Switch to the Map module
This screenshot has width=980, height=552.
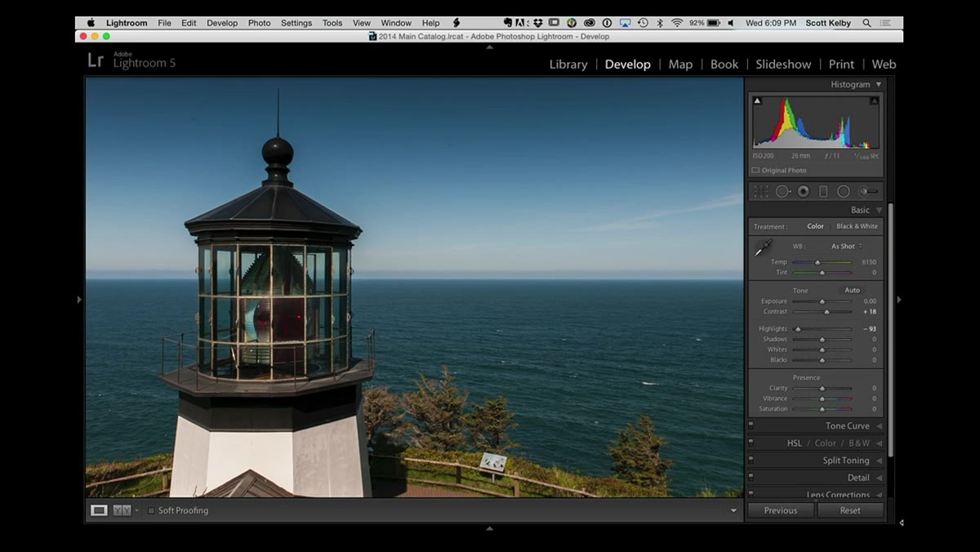680,65
